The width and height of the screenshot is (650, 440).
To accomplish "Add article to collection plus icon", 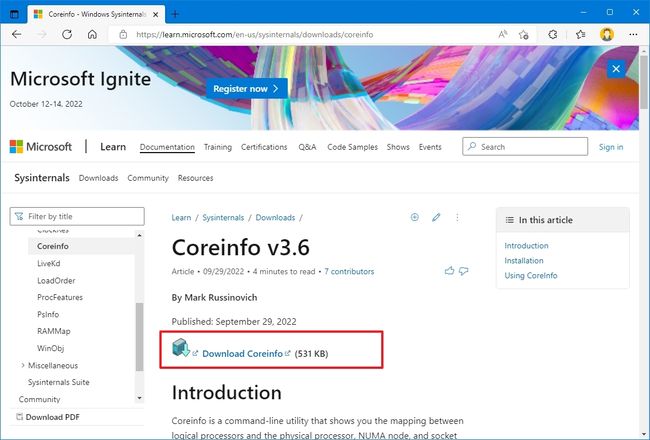I will click(415, 217).
